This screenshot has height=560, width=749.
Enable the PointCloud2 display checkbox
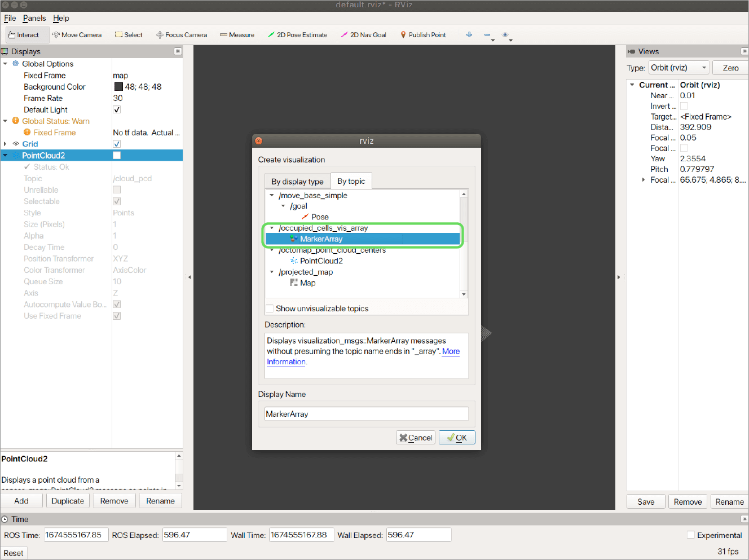tap(117, 155)
